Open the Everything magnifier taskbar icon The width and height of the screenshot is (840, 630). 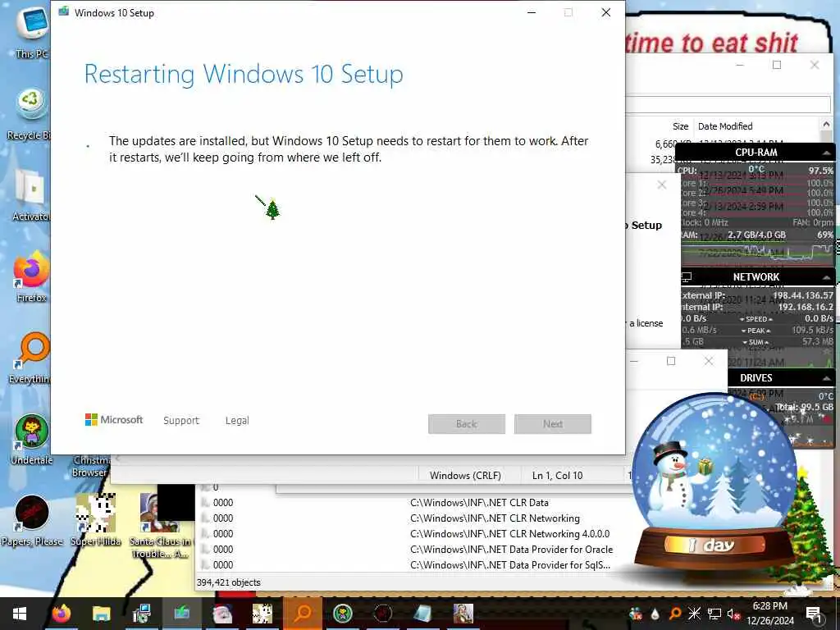click(303, 614)
